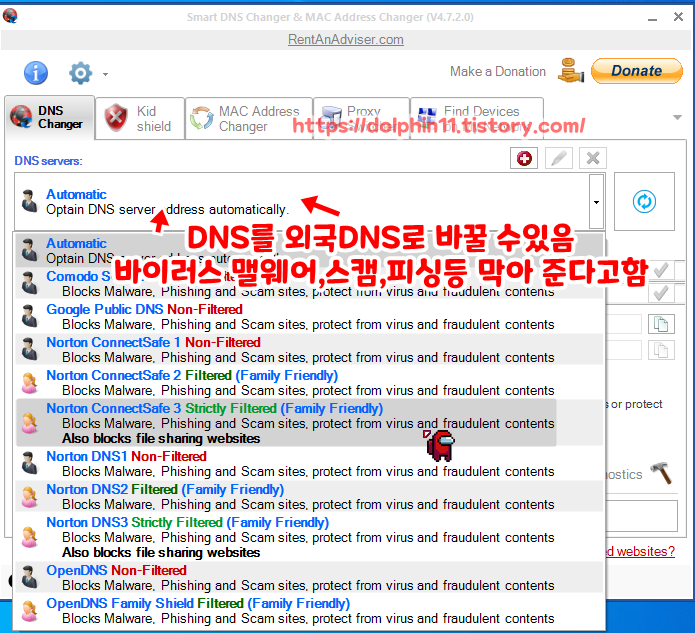The image size is (695, 633).
Task: Switch to the Proxy tab
Action: tap(361, 118)
